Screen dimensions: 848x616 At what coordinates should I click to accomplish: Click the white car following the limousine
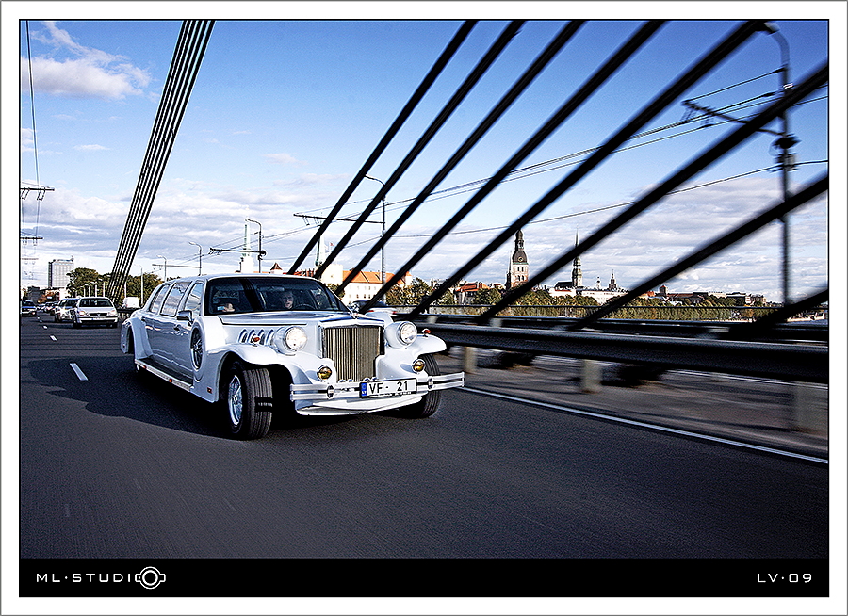tap(95, 311)
